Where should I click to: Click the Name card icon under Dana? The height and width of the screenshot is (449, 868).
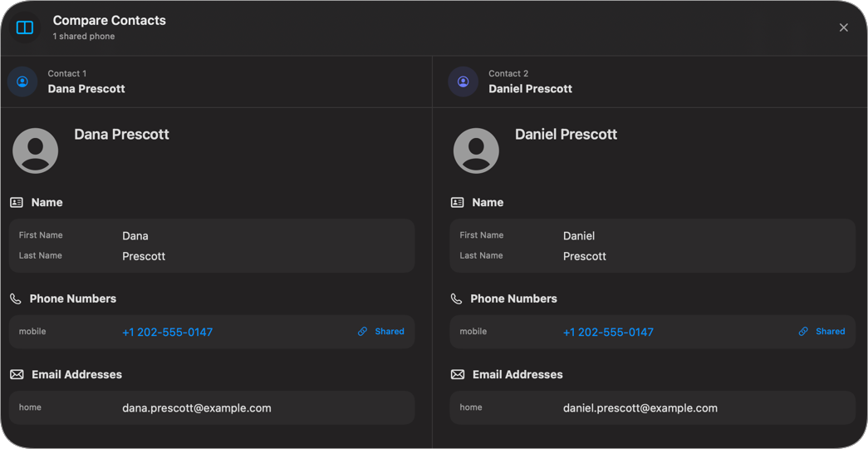[17, 202]
